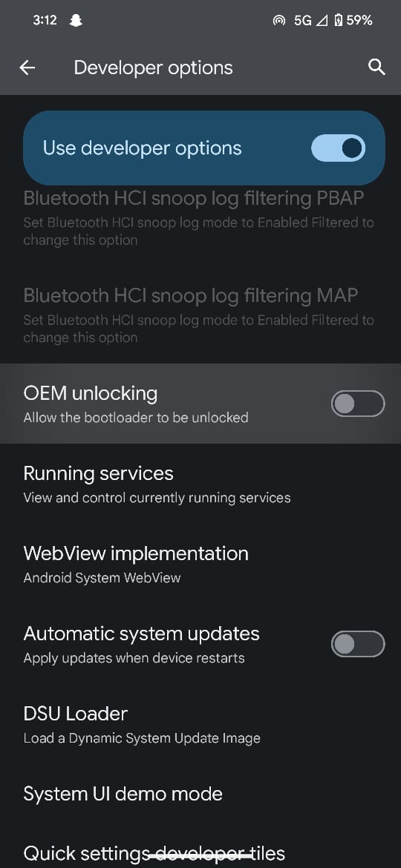Image resolution: width=401 pixels, height=868 pixels.
Task: Open System UI demo mode
Action: point(200,794)
